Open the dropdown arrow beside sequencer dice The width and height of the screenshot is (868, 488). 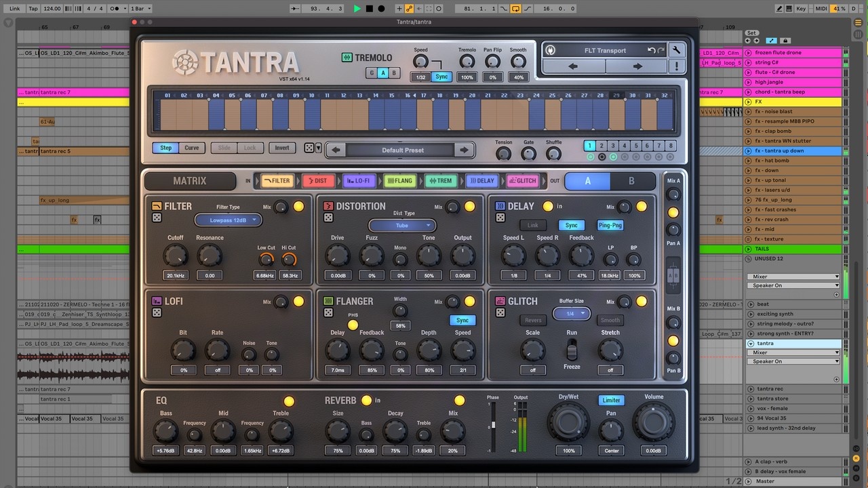319,148
